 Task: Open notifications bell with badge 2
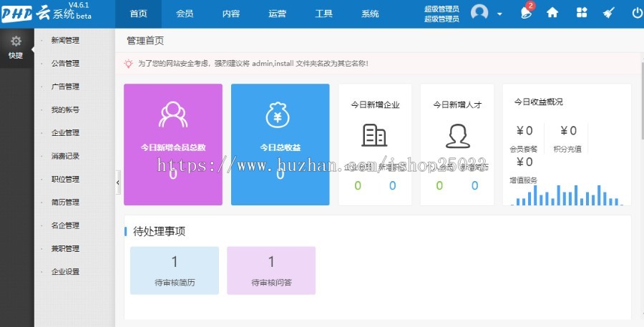527,12
